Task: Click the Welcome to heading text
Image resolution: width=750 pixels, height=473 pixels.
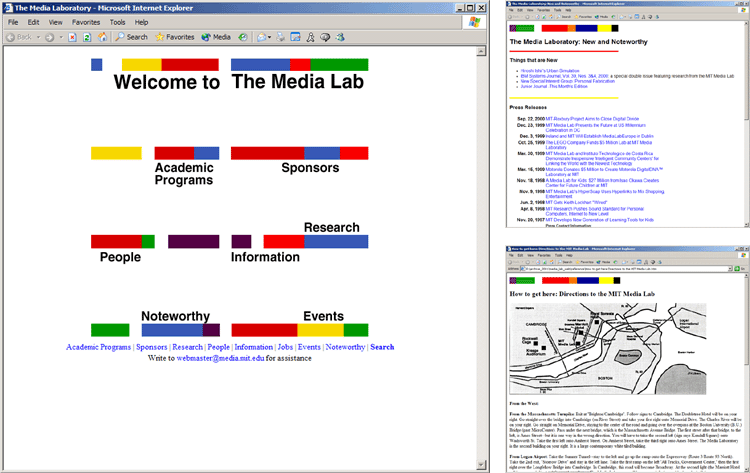Action: [x=166, y=82]
